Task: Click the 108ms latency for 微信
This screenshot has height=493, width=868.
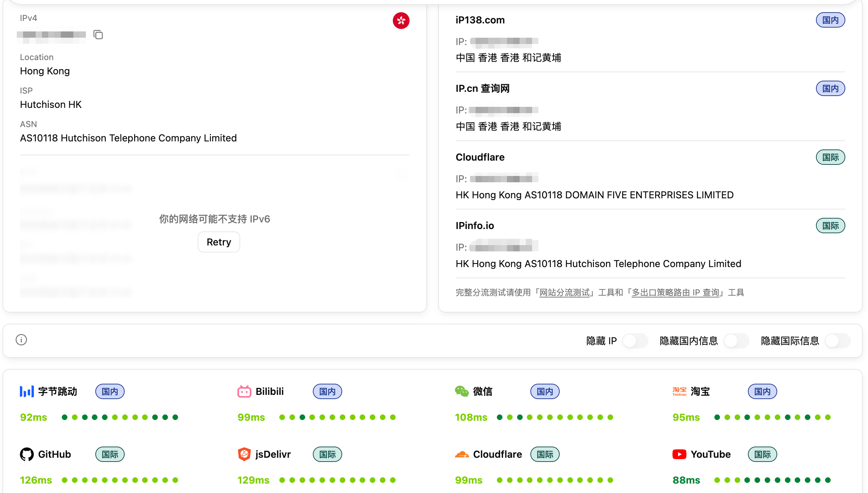Action: pos(471,417)
